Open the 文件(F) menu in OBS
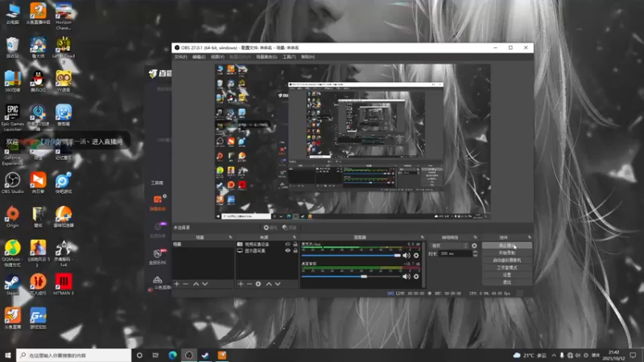The height and width of the screenshot is (362, 644). pyautogui.click(x=180, y=57)
